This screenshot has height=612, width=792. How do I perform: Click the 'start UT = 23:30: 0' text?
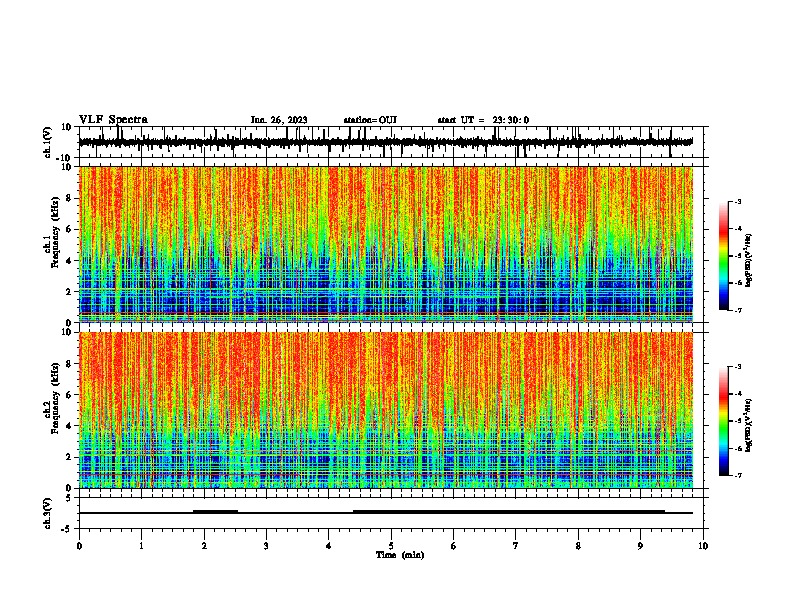[x=483, y=120]
